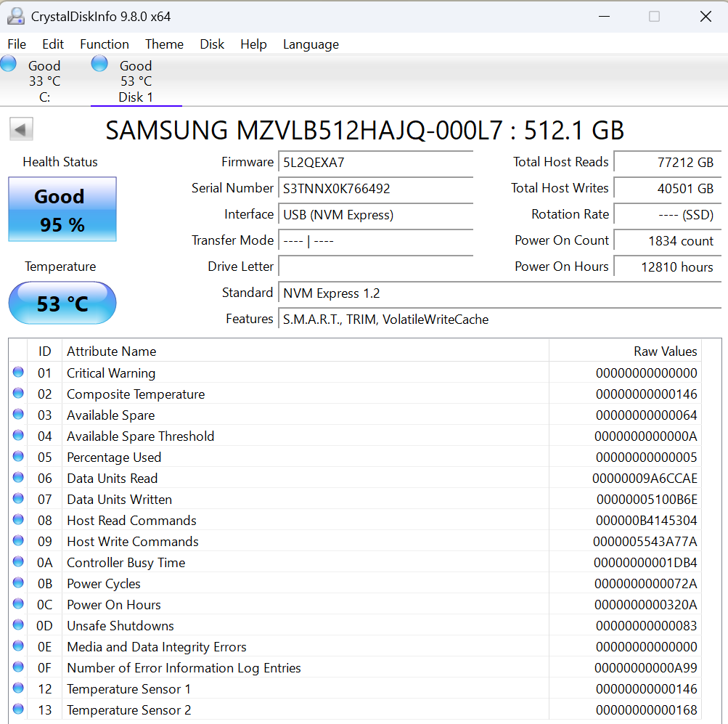Close the CrystalDiskInfo window
Screen dimensions: 728x724
click(705, 17)
